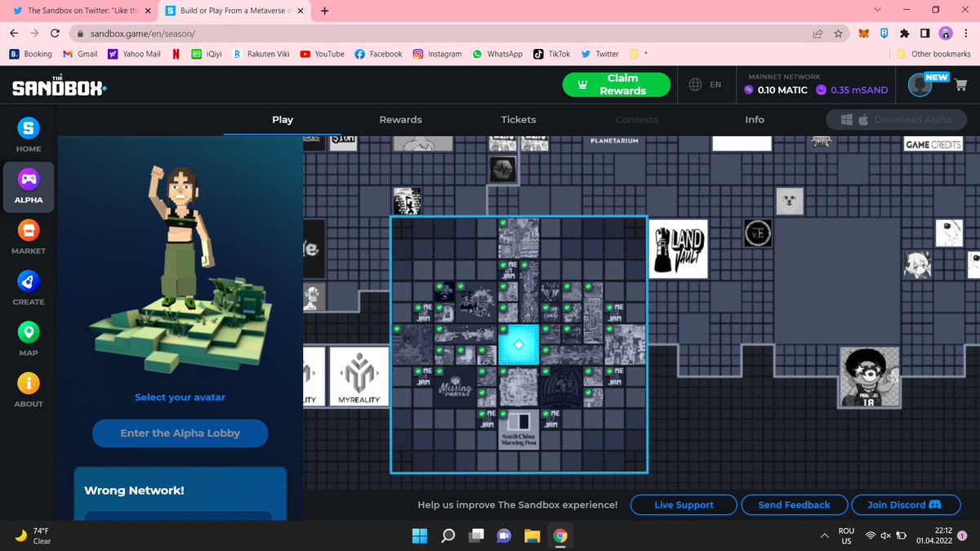Switch to the Rewards tab
Screen dimensions: 980x551
click(x=401, y=119)
